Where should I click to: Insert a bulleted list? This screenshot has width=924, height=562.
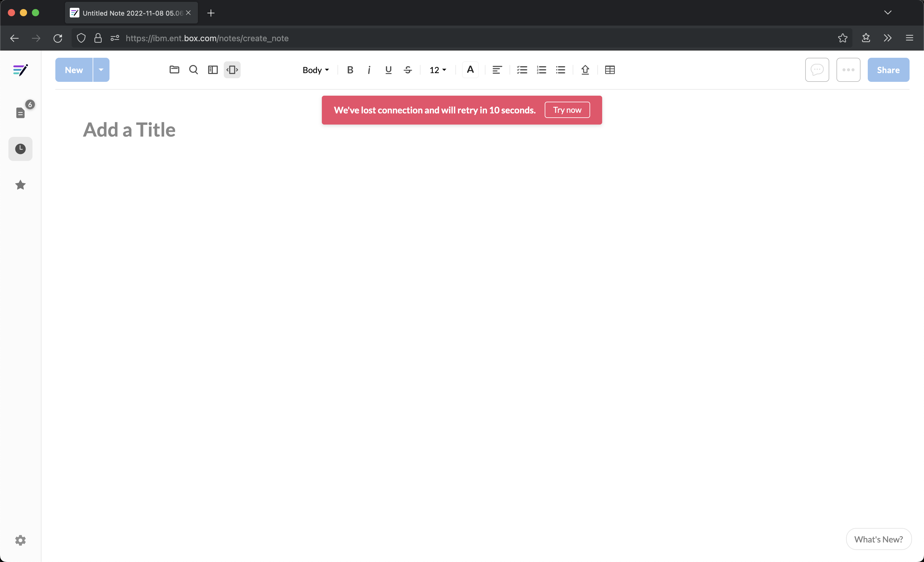pyautogui.click(x=561, y=70)
